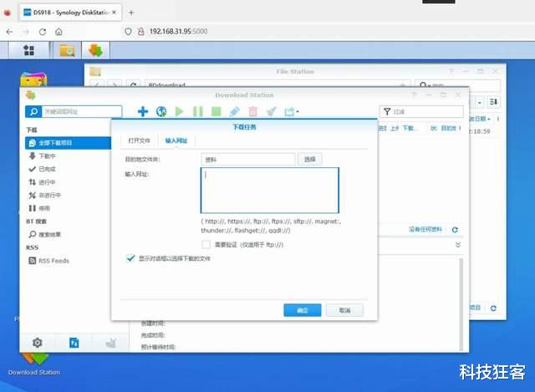Viewport: 535px width, 392px height.
Task: Switch to File Station in the DSM taskbar
Action: pos(67,50)
